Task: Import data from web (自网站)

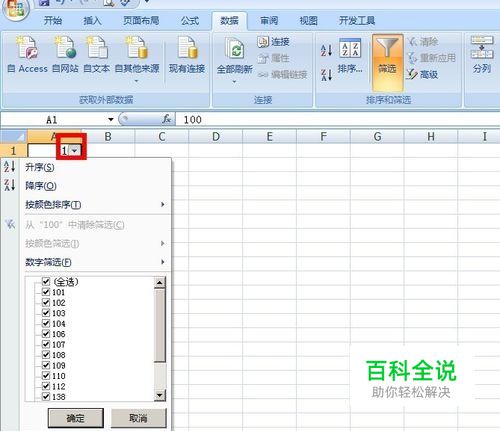Action: (x=65, y=55)
